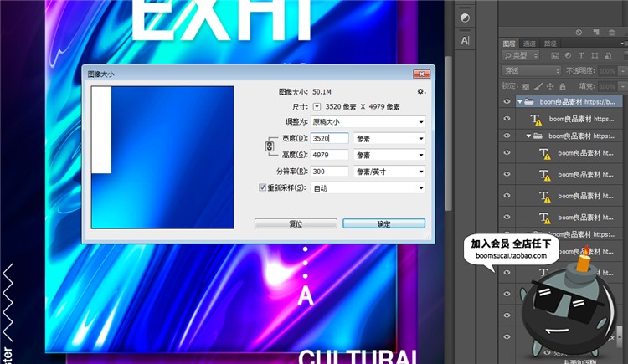Open the resolution unit 像素/英寸 dropdown
628x364 pixels.
click(389, 172)
